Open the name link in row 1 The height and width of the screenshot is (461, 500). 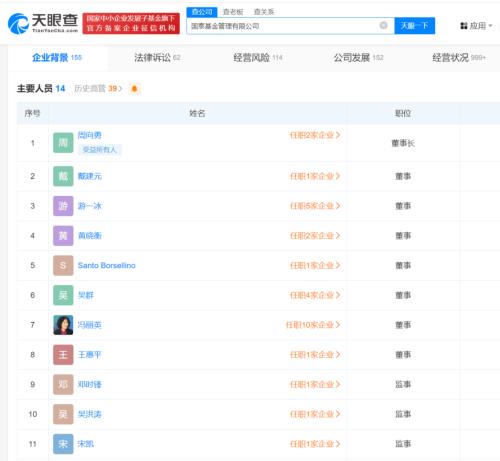[x=90, y=135]
